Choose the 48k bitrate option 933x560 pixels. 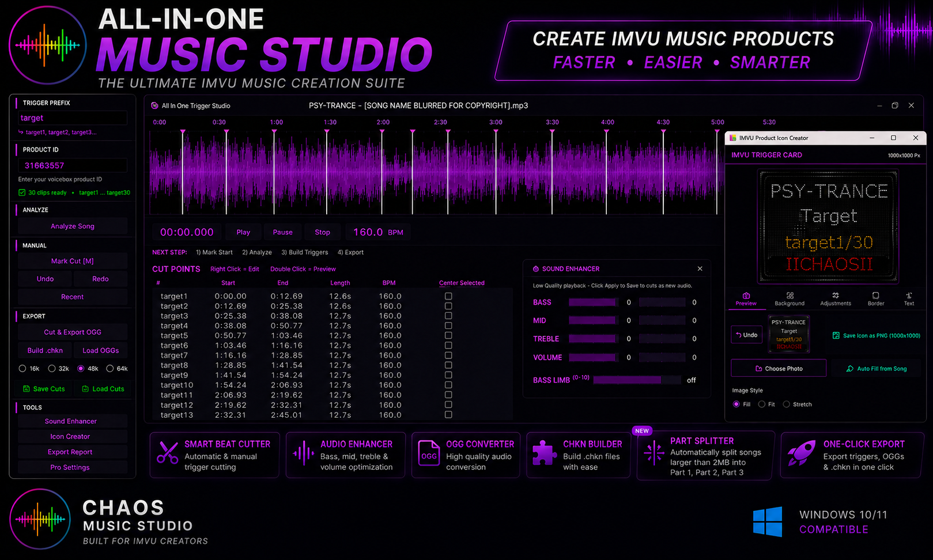[81, 369]
